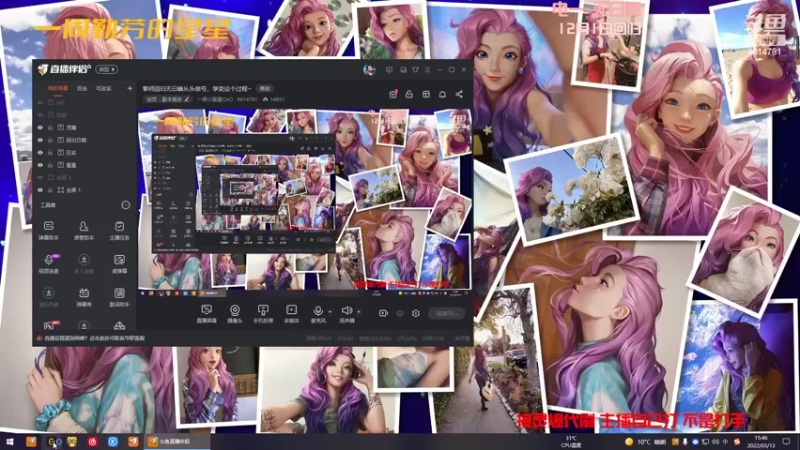The width and height of the screenshot is (800, 450).
Task: Click the layout icon beside the bell
Action: tap(426, 94)
